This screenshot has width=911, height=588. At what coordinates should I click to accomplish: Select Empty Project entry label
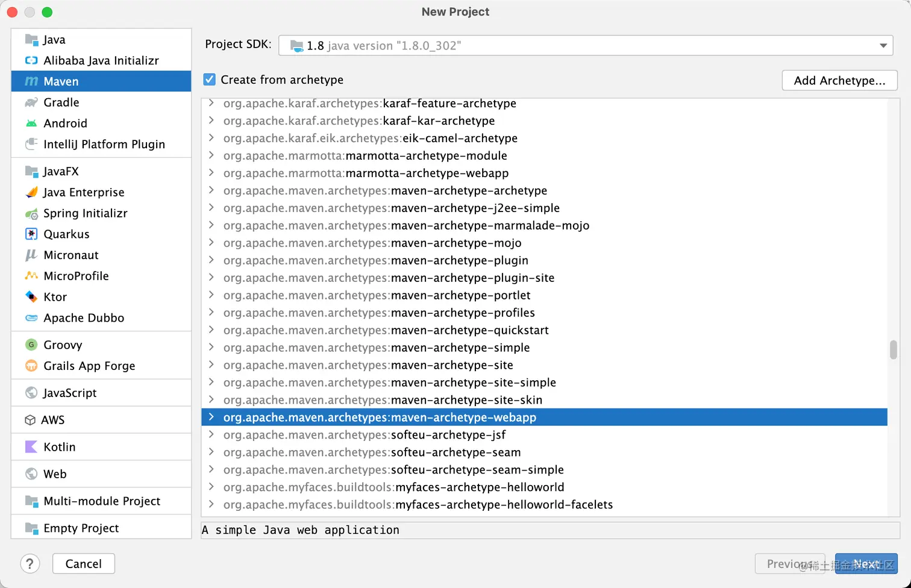click(x=81, y=528)
